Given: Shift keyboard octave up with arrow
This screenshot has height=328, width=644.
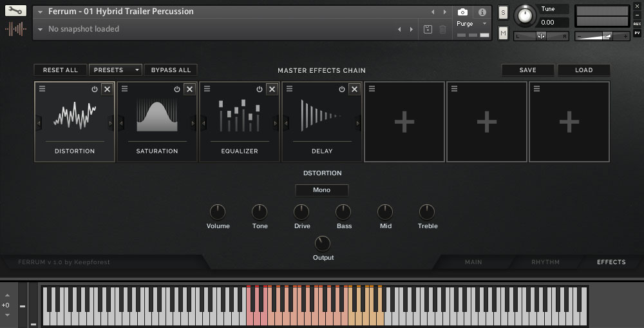Looking at the screenshot, I should click(x=7, y=296).
